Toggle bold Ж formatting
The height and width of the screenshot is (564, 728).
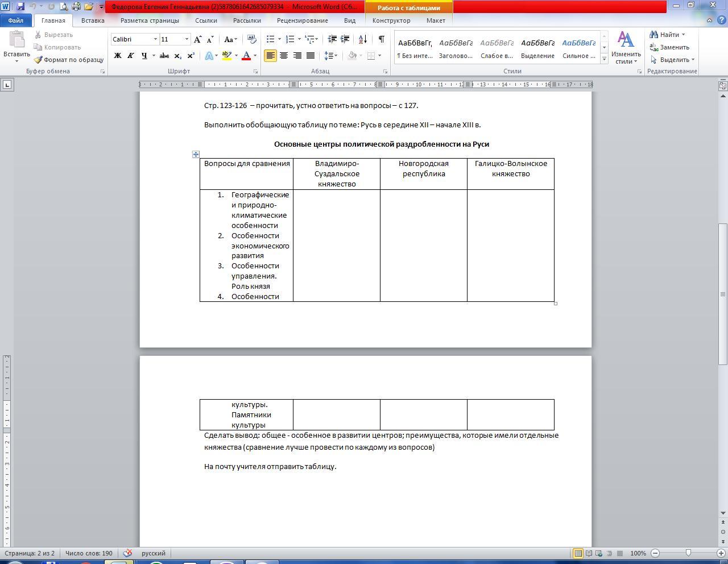pyautogui.click(x=118, y=56)
